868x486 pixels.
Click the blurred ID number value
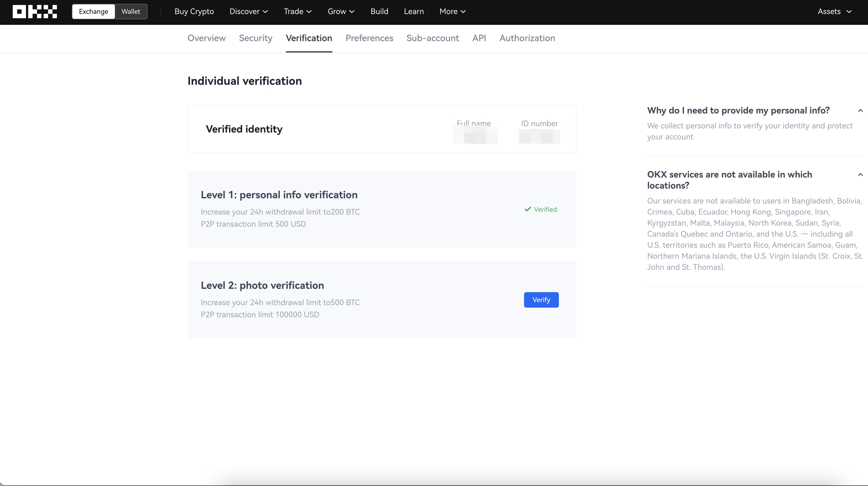coord(540,136)
